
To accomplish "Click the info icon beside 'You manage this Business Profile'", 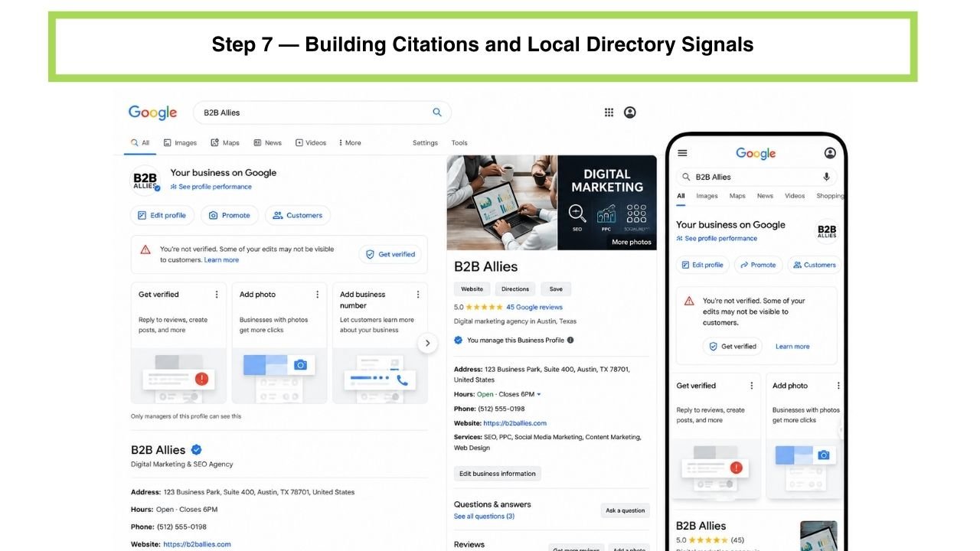I will tap(570, 340).
